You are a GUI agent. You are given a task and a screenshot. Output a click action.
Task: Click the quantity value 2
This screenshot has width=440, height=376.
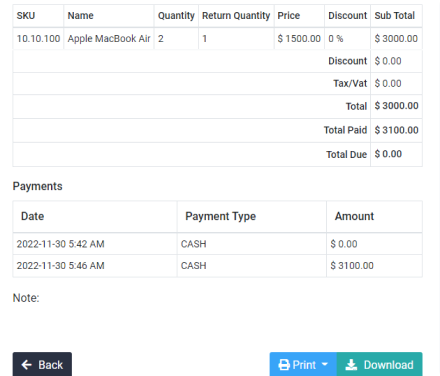click(x=161, y=39)
